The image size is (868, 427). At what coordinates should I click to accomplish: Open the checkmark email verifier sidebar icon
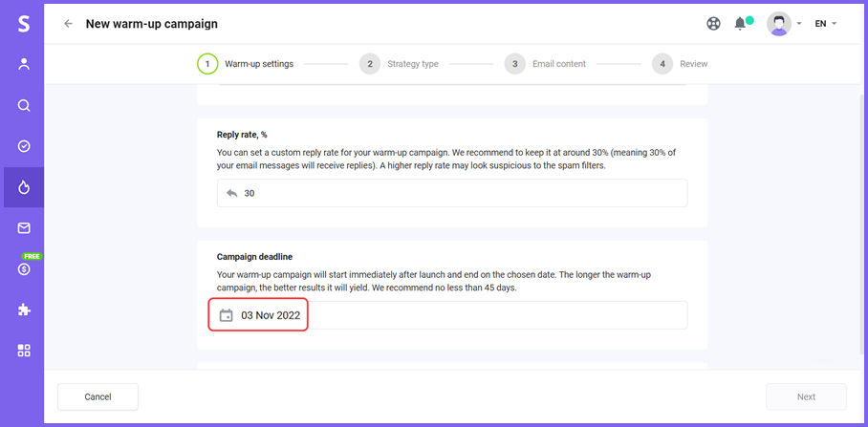click(24, 146)
